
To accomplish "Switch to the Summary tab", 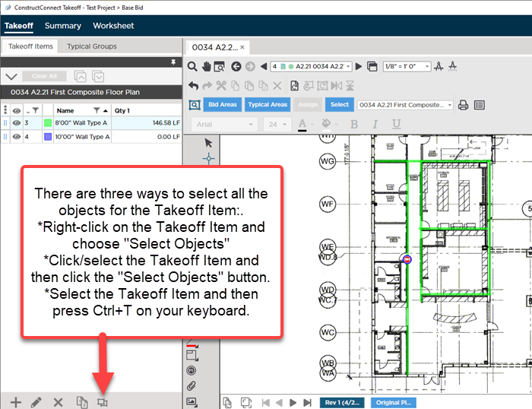I will 63,26.
